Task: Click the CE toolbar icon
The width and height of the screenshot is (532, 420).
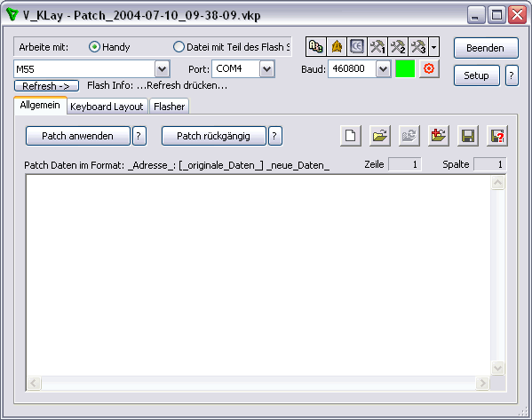Action: coord(357,47)
